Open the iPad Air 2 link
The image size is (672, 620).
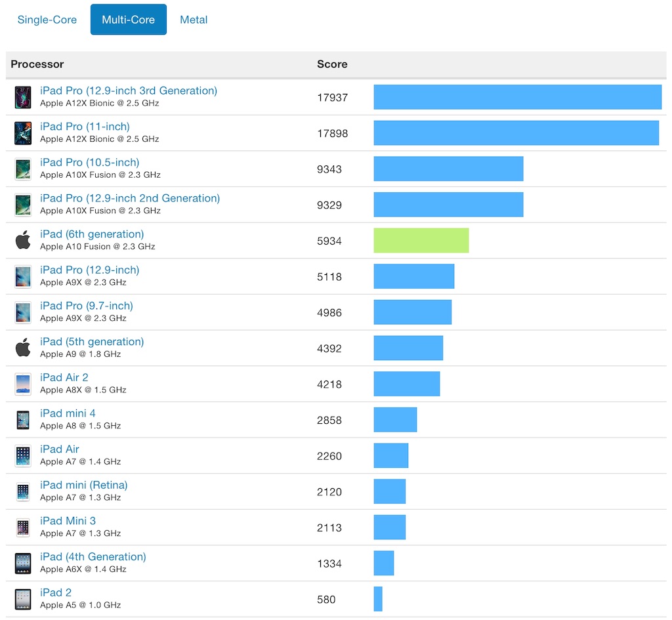[x=64, y=377]
